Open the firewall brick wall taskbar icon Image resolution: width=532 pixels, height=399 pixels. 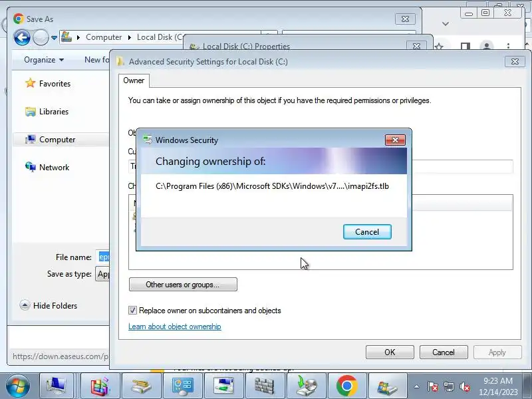pyautogui.click(x=265, y=386)
